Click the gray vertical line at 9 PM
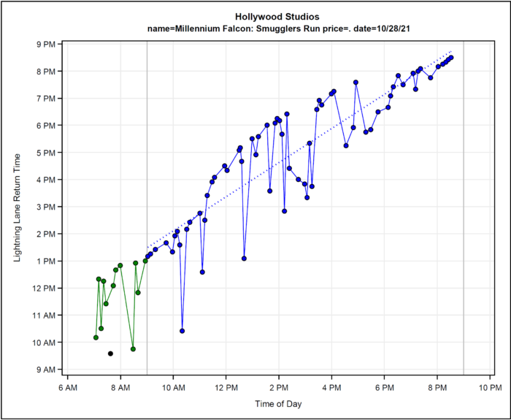Image resolution: width=511 pixels, height=420 pixels. 464,219
